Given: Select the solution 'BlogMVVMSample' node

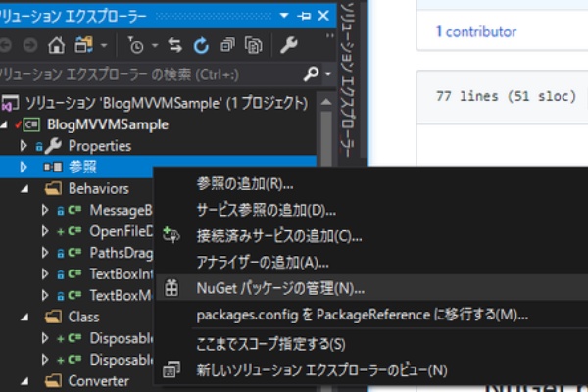Looking at the screenshot, I should 167,103.
